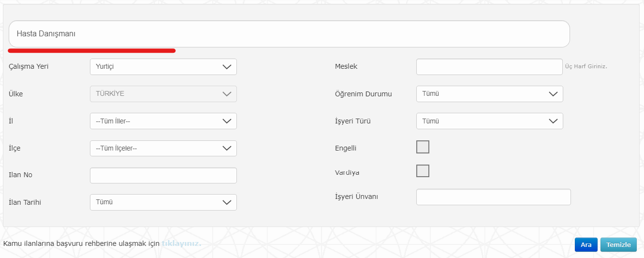Click the chevron arrow of İlçe selector

click(x=227, y=148)
